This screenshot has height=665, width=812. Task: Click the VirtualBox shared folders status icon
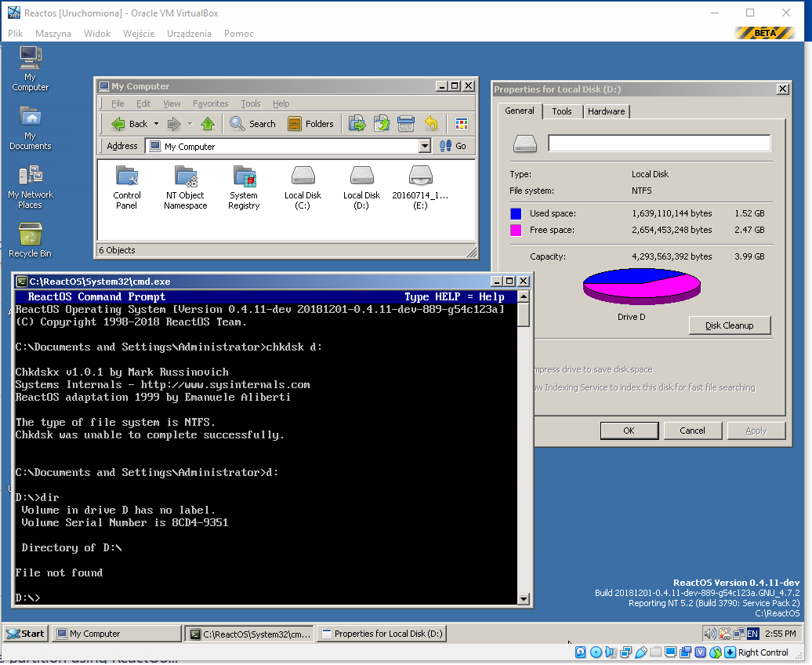click(655, 652)
